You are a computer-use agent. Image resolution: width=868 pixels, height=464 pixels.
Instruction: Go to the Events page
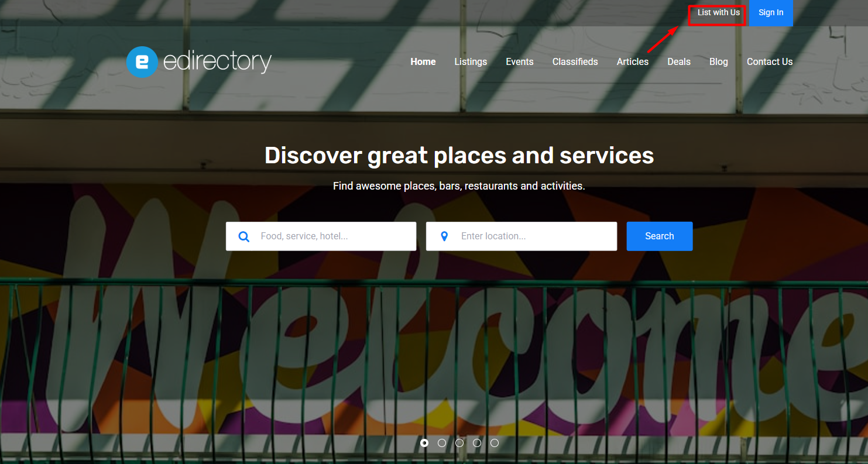[x=520, y=61]
